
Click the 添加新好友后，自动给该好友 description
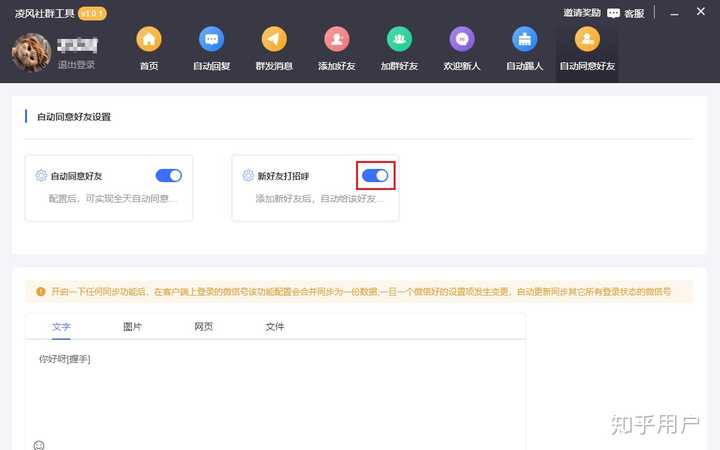319,198
